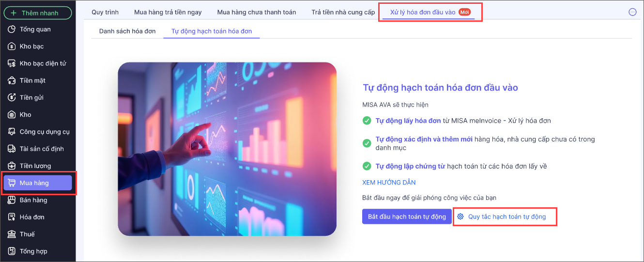
Task: Click the Mua hàng cart icon
Action: click(x=12, y=183)
